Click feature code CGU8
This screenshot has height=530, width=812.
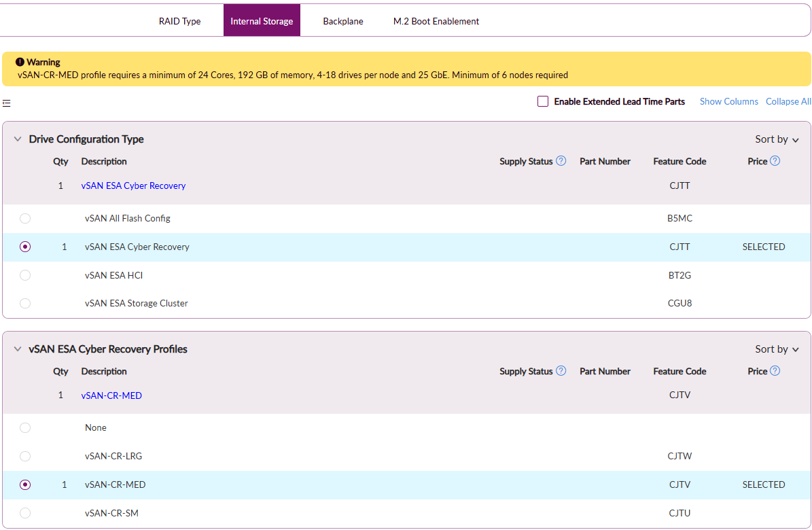(x=679, y=303)
